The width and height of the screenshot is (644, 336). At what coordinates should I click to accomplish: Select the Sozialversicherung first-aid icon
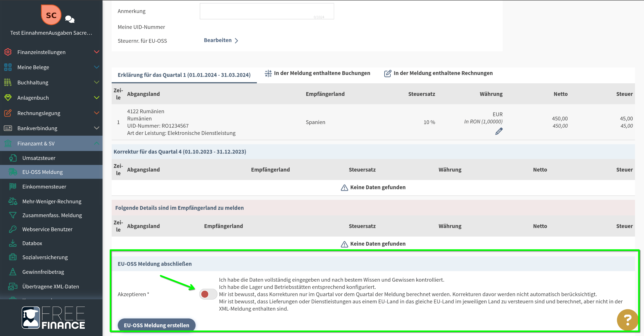(13, 257)
